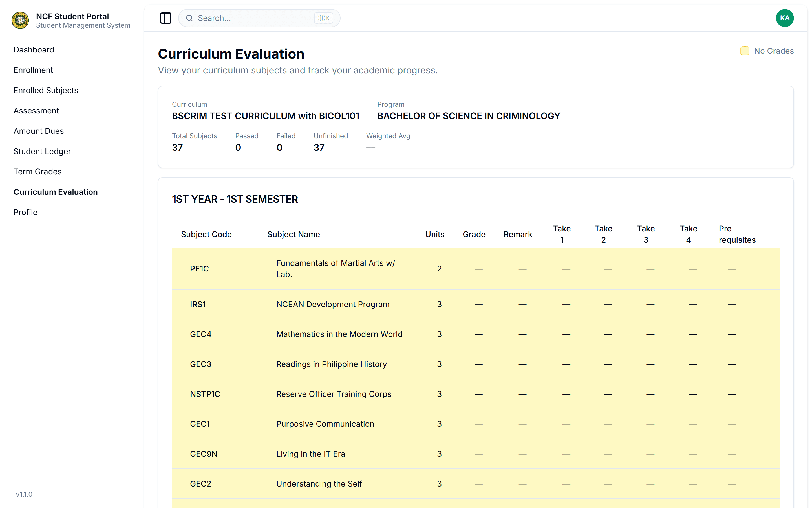The height and width of the screenshot is (508, 812).
Task: Click the 1ST YEAR - 1ST SEMESTER heading
Action: [x=235, y=199]
